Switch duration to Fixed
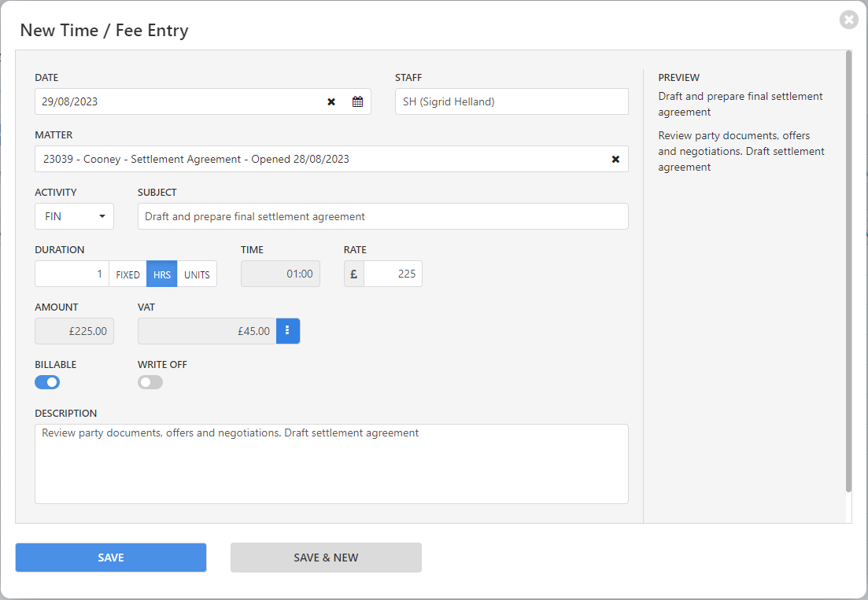Image resolution: width=868 pixels, height=600 pixels. tap(127, 274)
